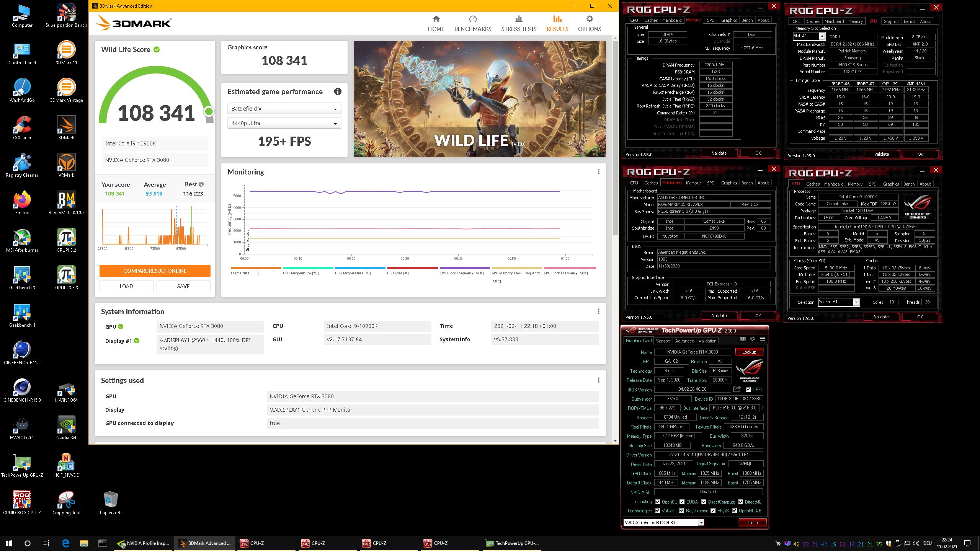The image size is (980, 551).
Task: Click OK in the CPU-Z CPU window
Action: (920, 317)
